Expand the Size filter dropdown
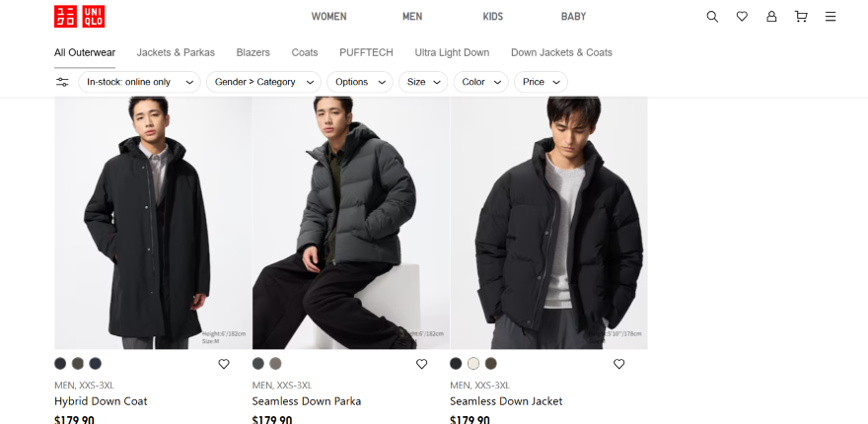 [x=423, y=82]
